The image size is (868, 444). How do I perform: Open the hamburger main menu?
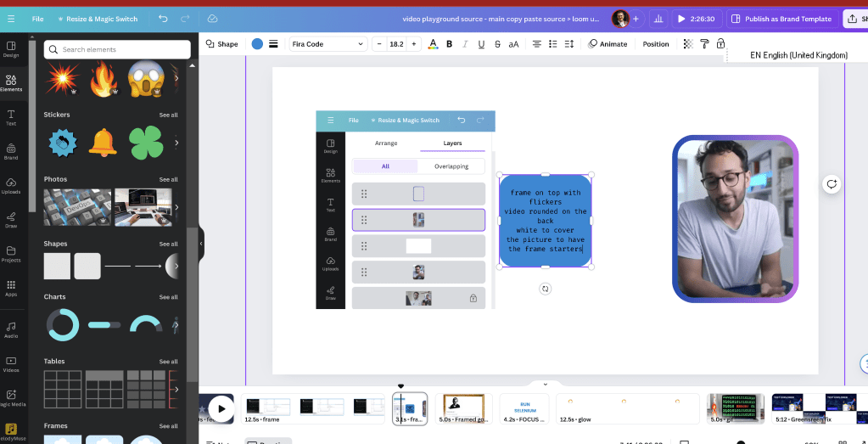[x=10, y=19]
